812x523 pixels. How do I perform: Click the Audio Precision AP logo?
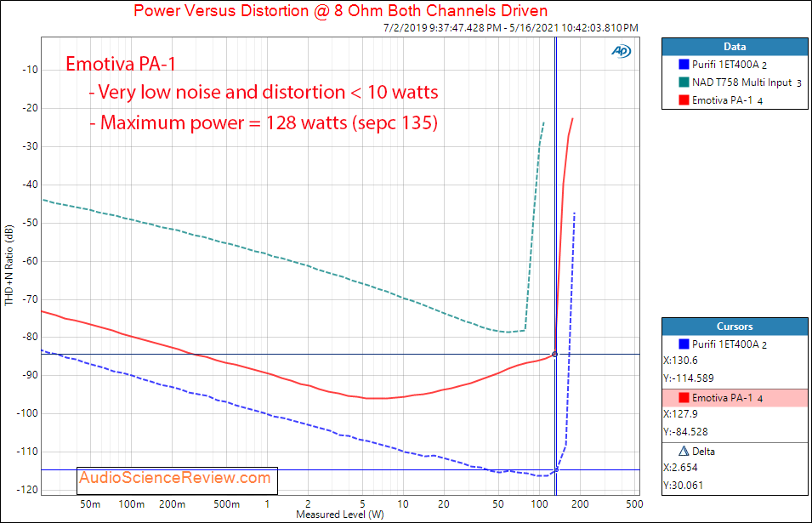[621, 51]
